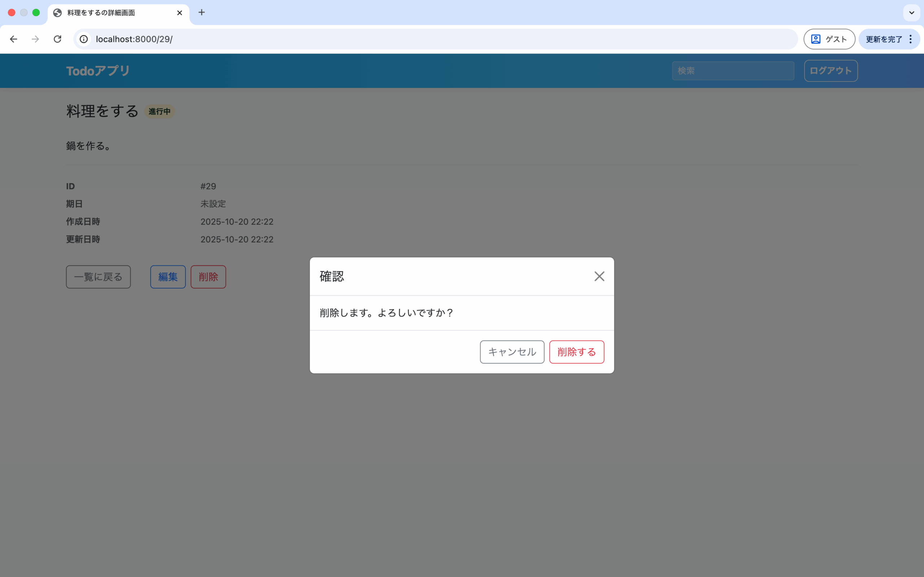Open Chrome three-dot menu
Screen dimensions: 924x577
click(911, 39)
